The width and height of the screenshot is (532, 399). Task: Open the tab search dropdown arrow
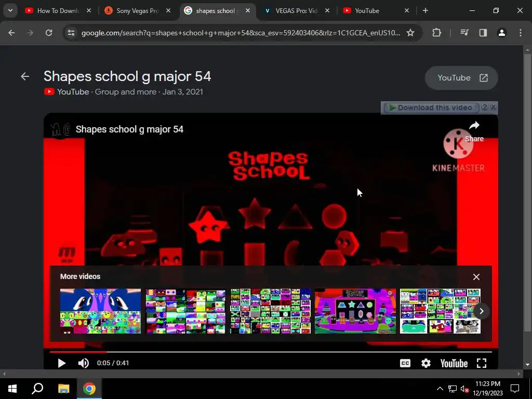[x=10, y=10]
